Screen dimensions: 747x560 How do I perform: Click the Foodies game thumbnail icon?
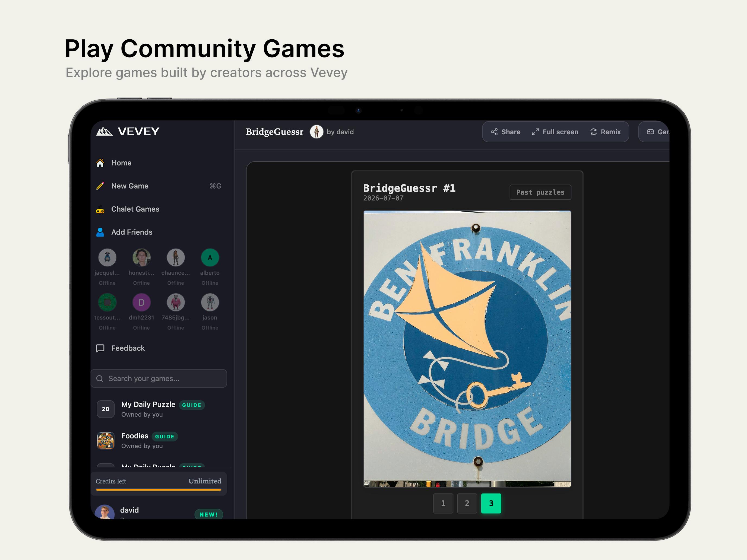pyautogui.click(x=106, y=441)
